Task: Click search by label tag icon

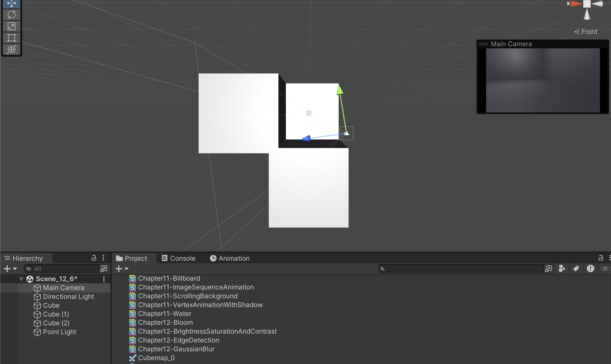Action: point(576,269)
